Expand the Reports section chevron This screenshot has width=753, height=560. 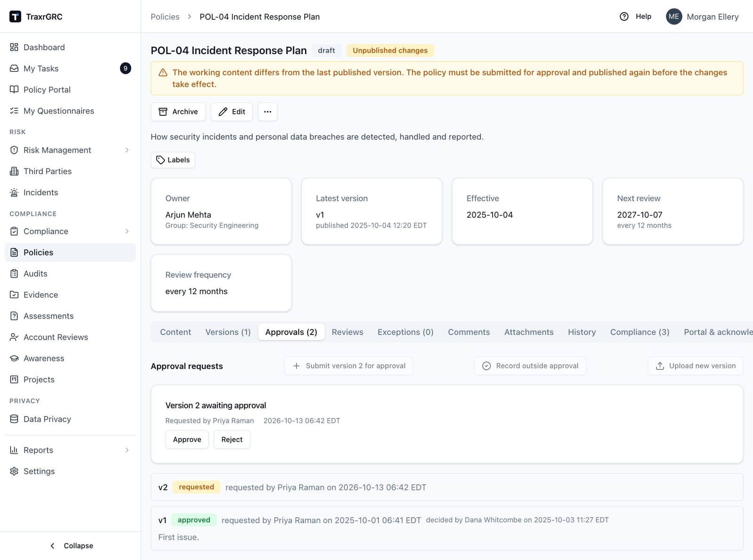tap(127, 450)
